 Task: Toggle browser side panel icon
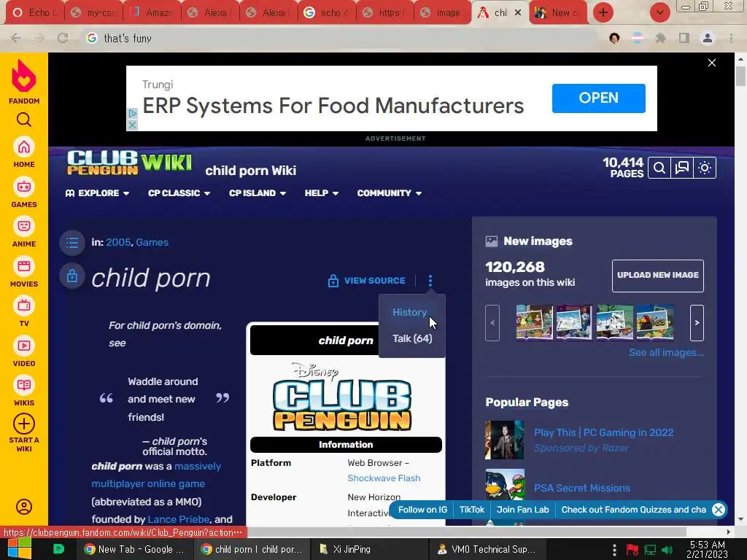[684, 38]
